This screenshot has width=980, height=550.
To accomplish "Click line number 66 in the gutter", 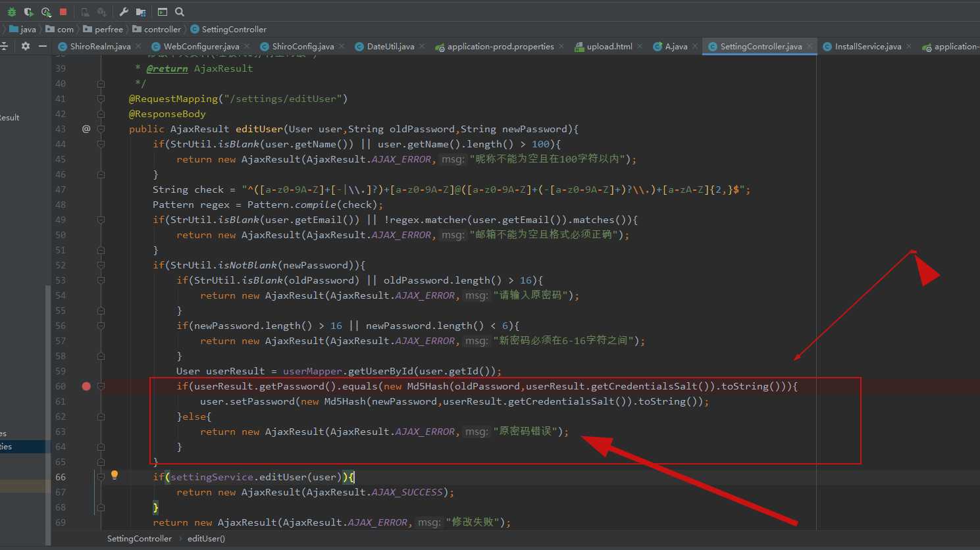I will (x=61, y=477).
